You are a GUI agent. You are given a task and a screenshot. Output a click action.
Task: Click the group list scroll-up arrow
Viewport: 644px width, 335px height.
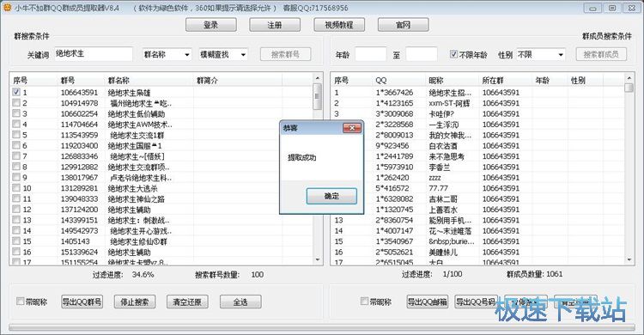[317, 77]
